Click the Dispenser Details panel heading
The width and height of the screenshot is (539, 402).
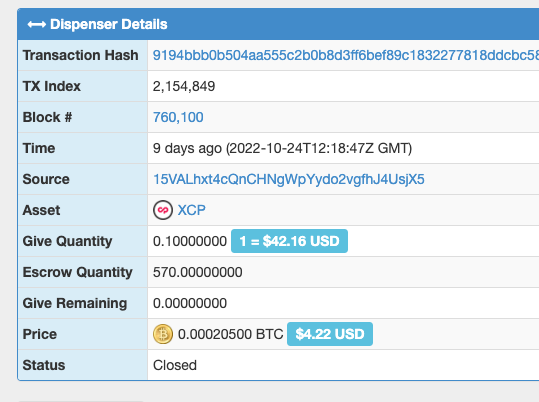coord(109,24)
